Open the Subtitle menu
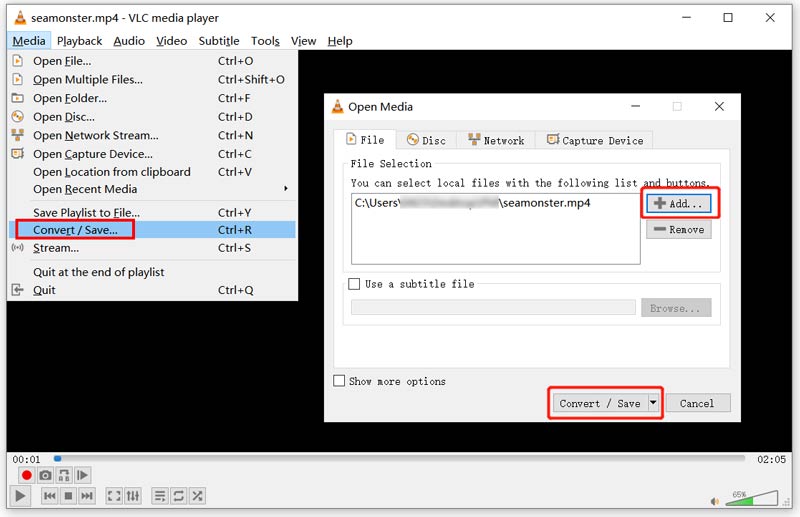The height and width of the screenshot is (517, 800). click(219, 41)
